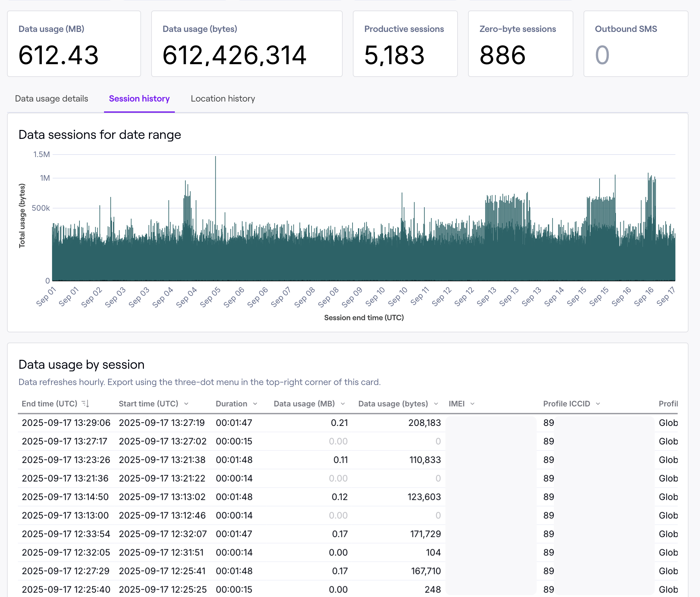
Task: Switch to the Data usage details tab
Action: tap(51, 99)
